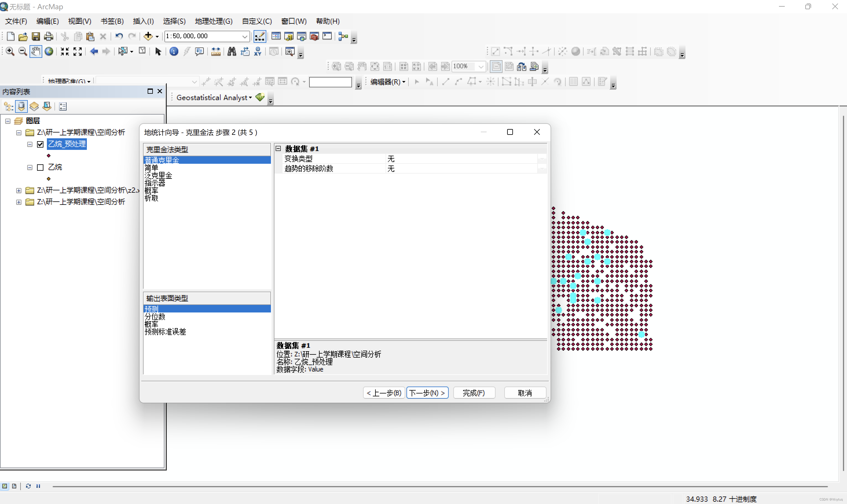Open ArcToolbox window
The image size is (847, 504).
(314, 36)
